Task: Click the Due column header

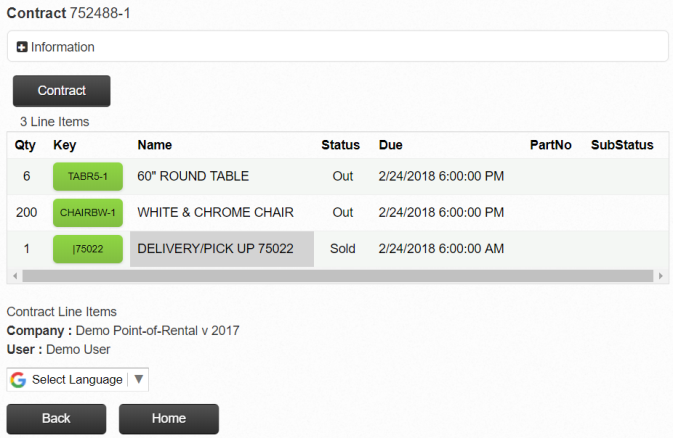Action: coord(391,145)
